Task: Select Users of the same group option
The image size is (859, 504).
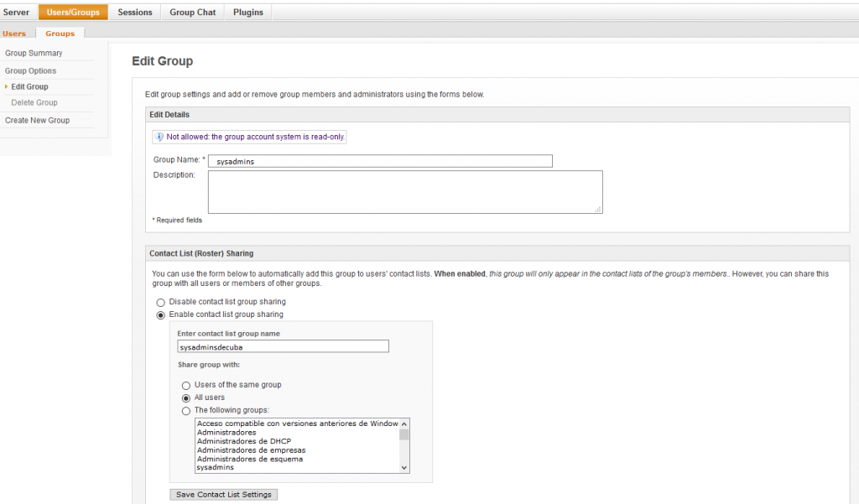Action: [x=186, y=386]
